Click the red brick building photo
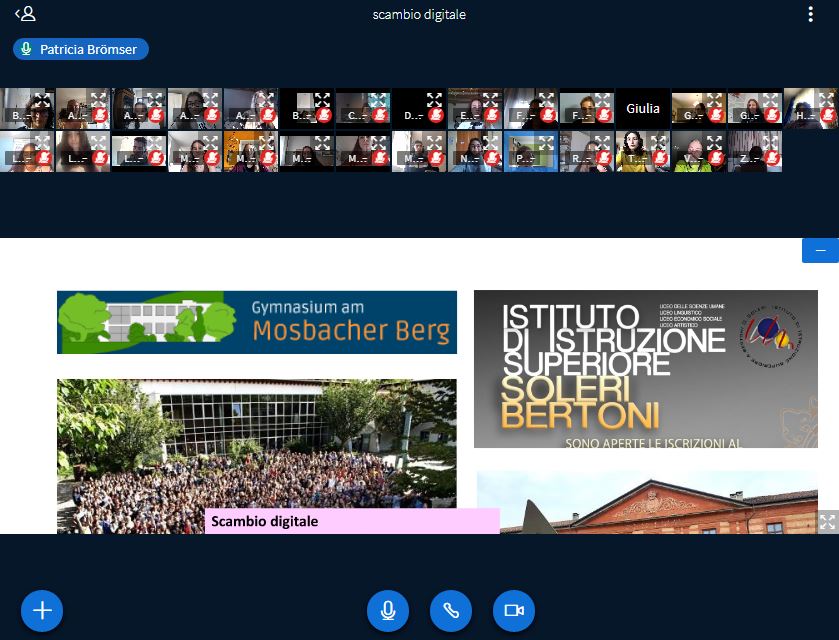The image size is (839, 640). click(647, 502)
